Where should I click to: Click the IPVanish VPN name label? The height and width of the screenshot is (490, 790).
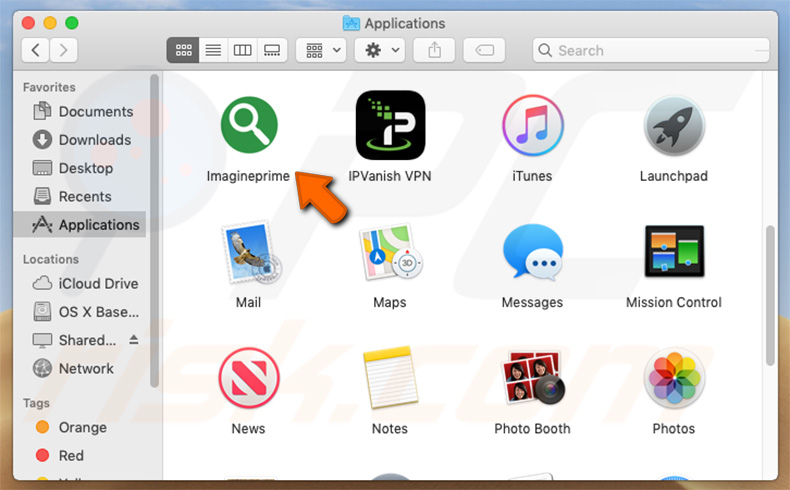point(390,176)
